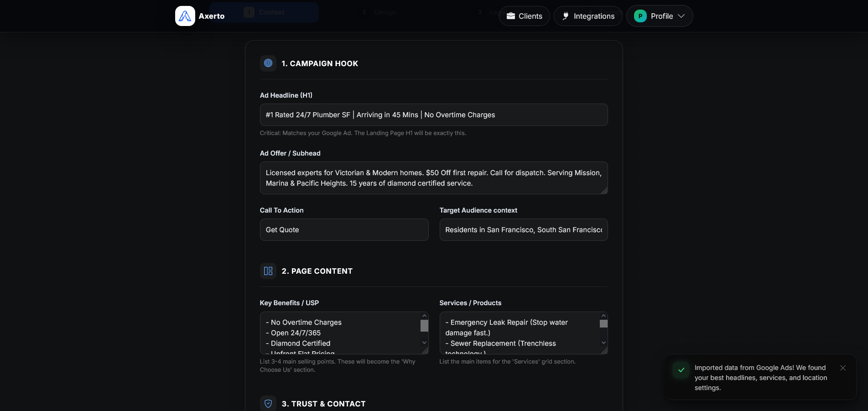Click the green checkmark in the import notification
The image size is (868, 411).
click(681, 370)
